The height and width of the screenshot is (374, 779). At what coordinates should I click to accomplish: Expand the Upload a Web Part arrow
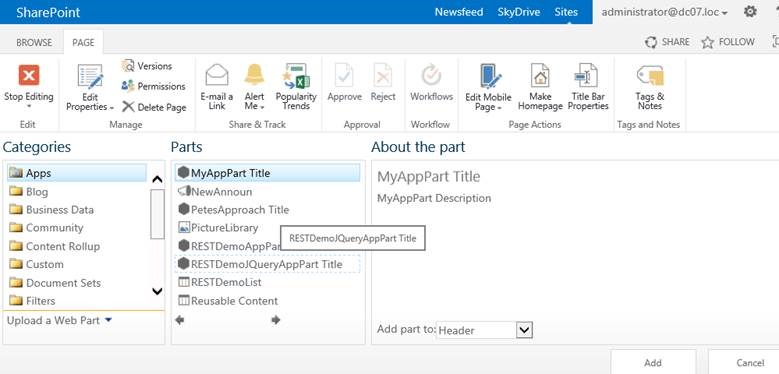pos(109,320)
